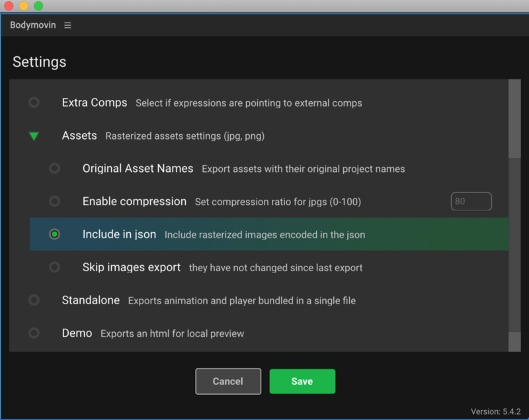Click the green Include in json radio indicator
The height and width of the screenshot is (420, 529).
tap(55, 234)
